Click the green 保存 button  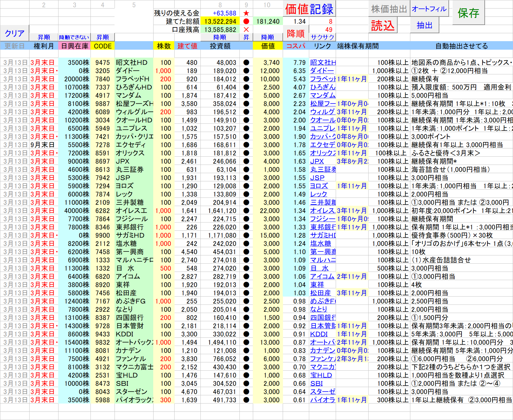(x=469, y=13)
